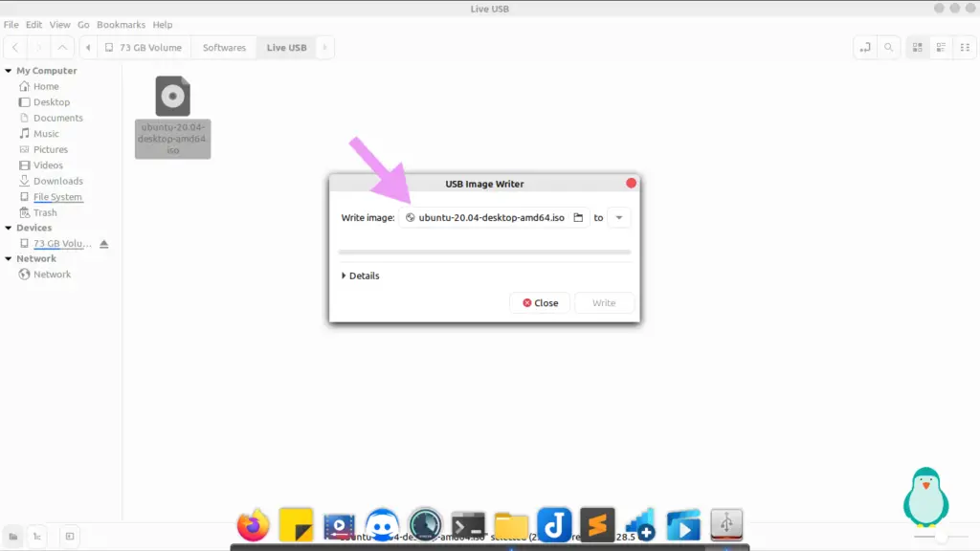Launch Firefox from the dock
980x551 pixels.
pyautogui.click(x=253, y=525)
